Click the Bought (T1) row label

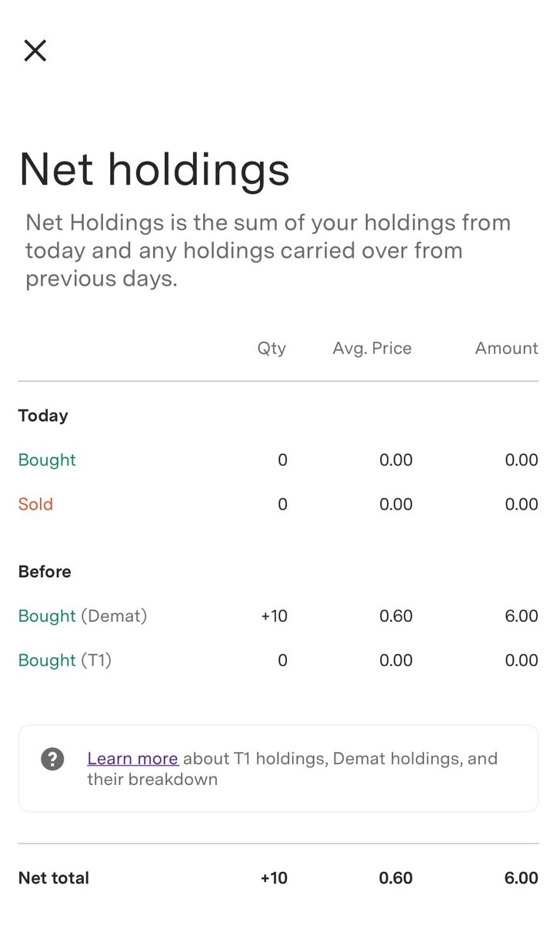click(x=65, y=660)
